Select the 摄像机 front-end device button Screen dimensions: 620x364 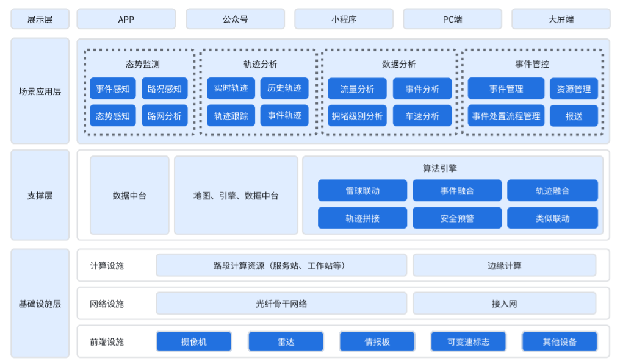pyautogui.click(x=194, y=341)
